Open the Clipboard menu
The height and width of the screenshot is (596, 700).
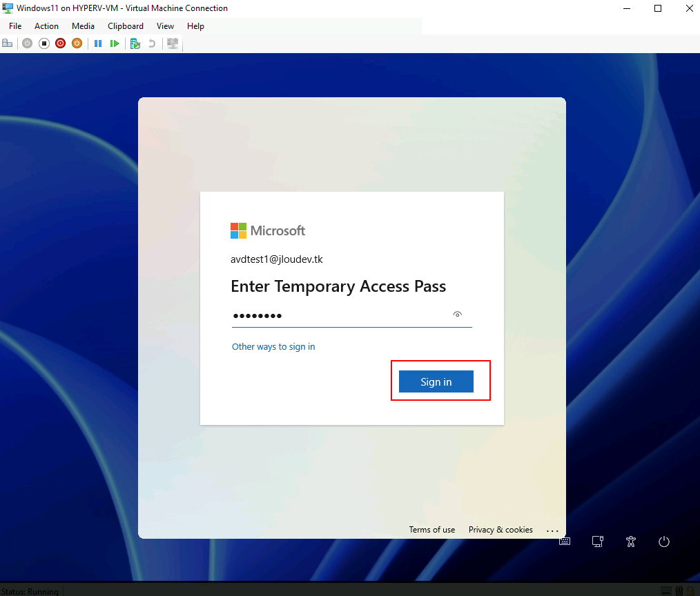pyautogui.click(x=126, y=26)
